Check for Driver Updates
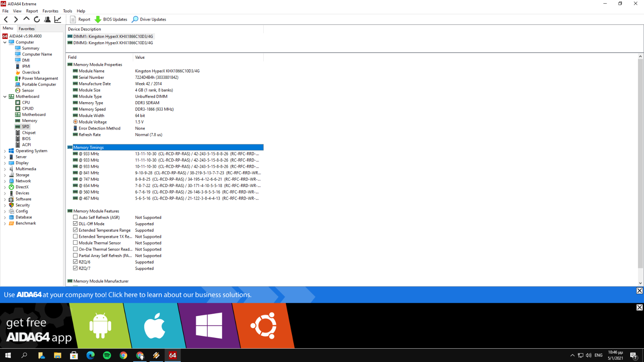 pyautogui.click(x=149, y=19)
